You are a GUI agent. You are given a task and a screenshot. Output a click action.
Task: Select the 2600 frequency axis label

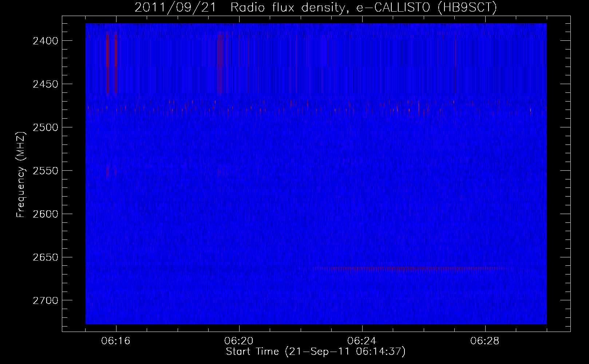coord(46,214)
